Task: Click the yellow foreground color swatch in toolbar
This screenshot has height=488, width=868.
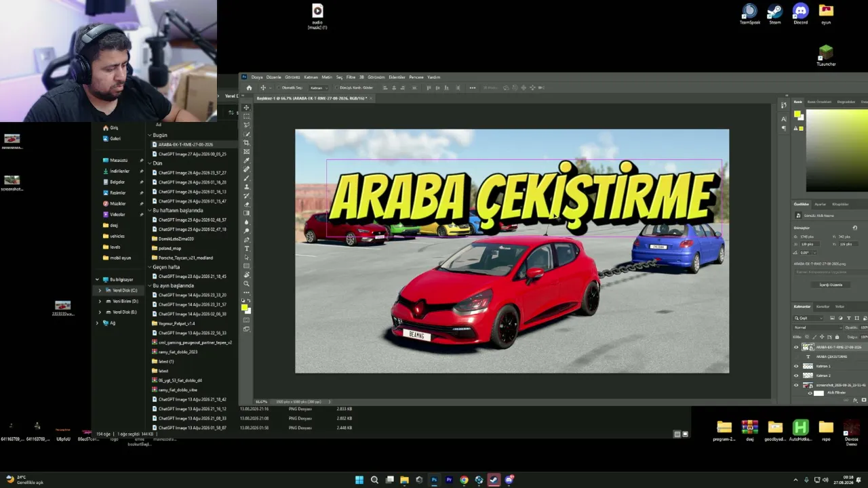Action: (245, 308)
